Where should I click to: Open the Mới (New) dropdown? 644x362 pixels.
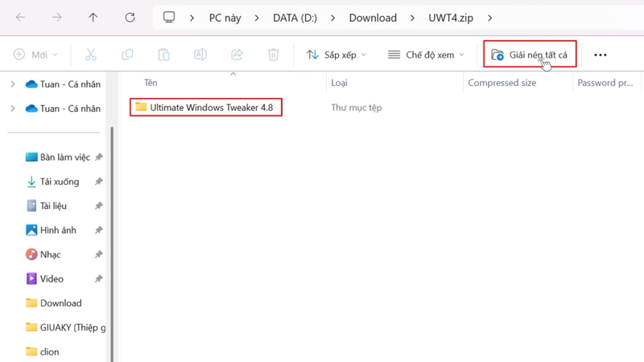tap(35, 55)
